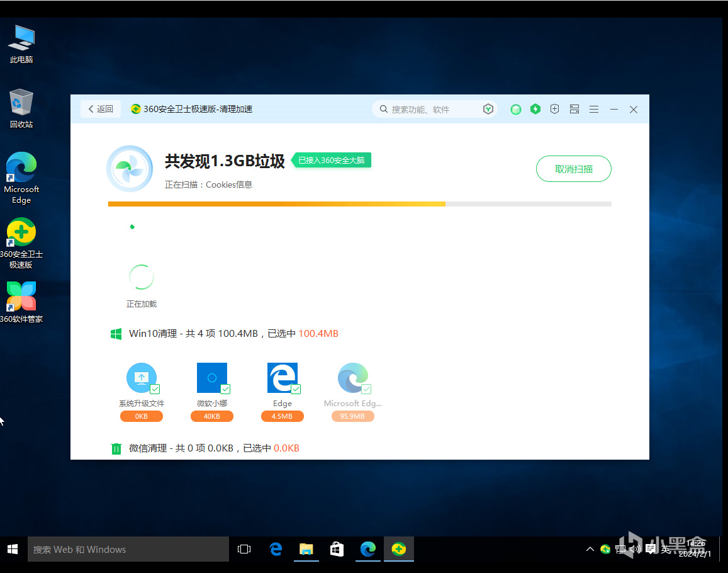Click the 已接入360安全大脑 badge
The height and width of the screenshot is (573, 728).
pyautogui.click(x=332, y=161)
